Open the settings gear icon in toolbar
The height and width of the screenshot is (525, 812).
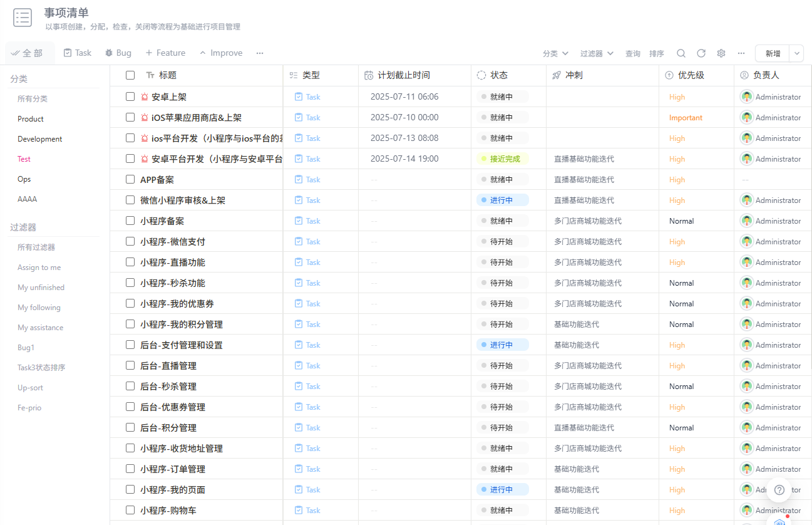coord(721,53)
